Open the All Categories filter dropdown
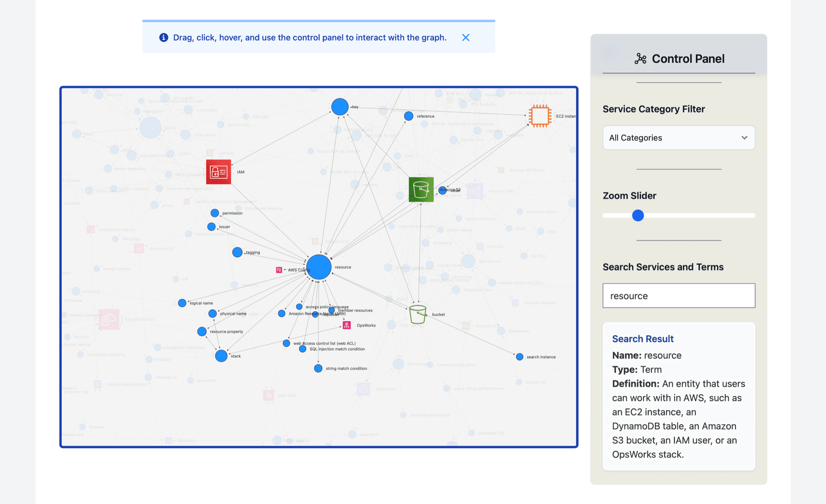Viewport: 826px width, 504px height. tap(679, 138)
